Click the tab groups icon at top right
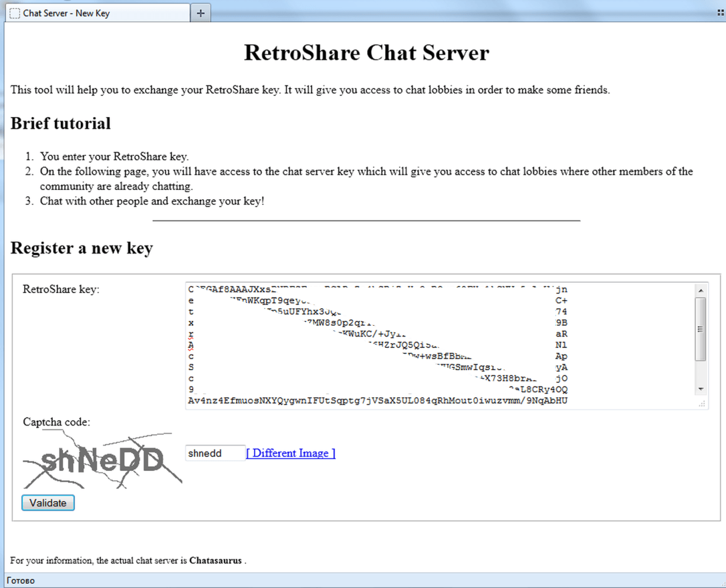Screen dimensions: 726x588 pos(720,12)
